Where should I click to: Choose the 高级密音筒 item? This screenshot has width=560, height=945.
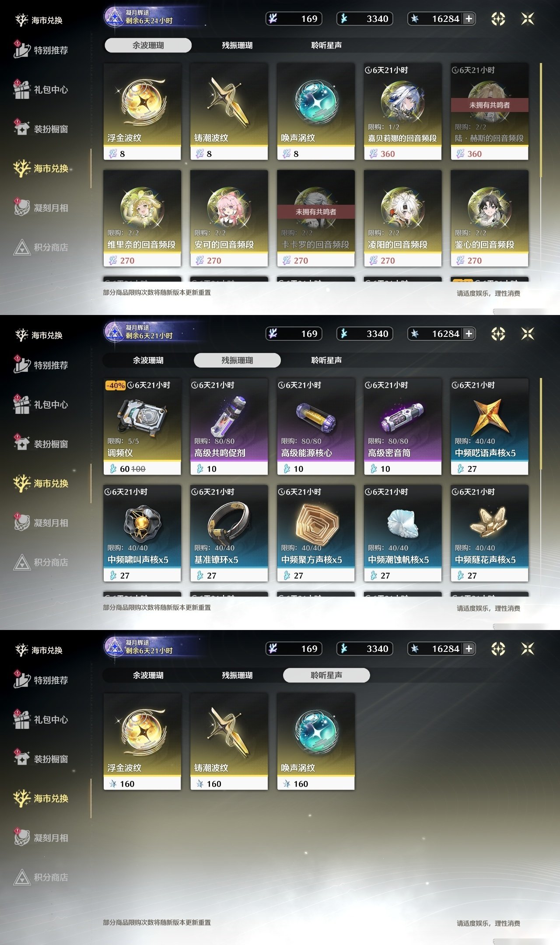pyautogui.click(x=402, y=427)
